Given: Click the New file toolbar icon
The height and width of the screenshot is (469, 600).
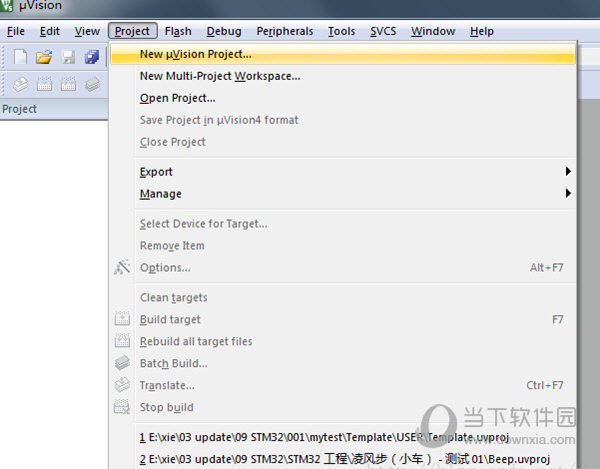Looking at the screenshot, I should [x=20, y=57].
